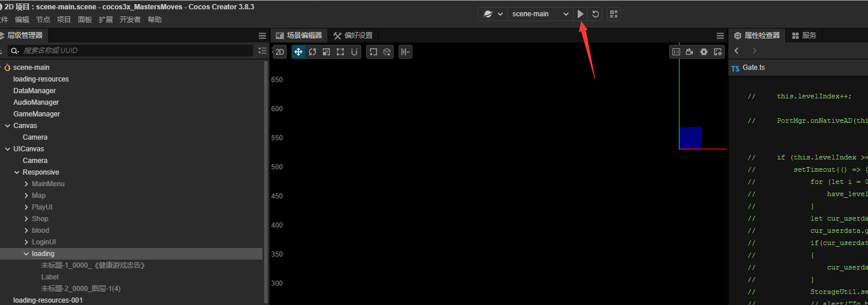Open the align tools dropdown
This screenshot has height=305, width=868.
click(405, 52)
